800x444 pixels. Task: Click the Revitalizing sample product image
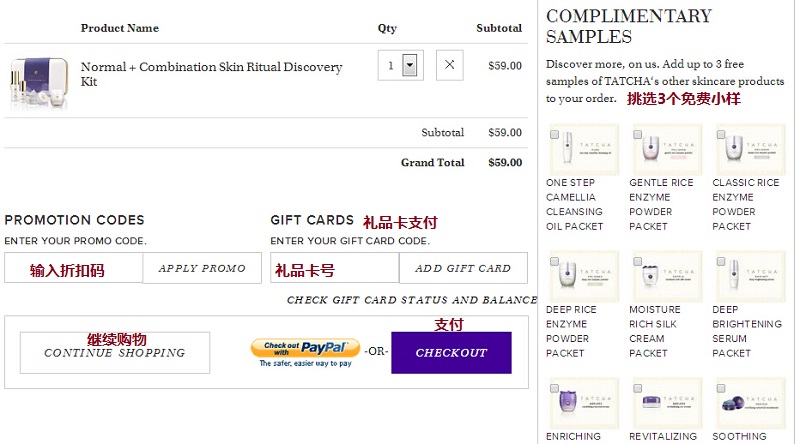[667, 403]
